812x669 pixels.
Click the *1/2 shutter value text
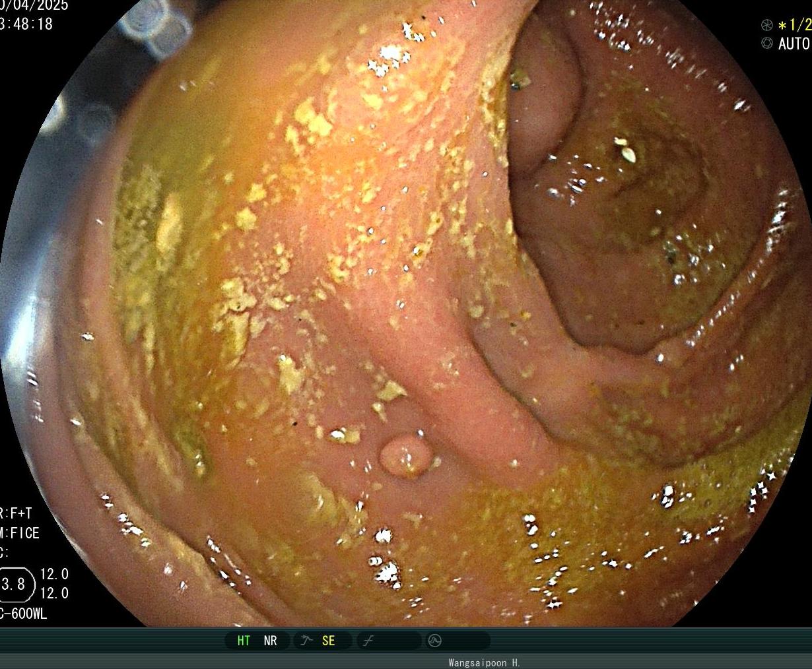795,25
